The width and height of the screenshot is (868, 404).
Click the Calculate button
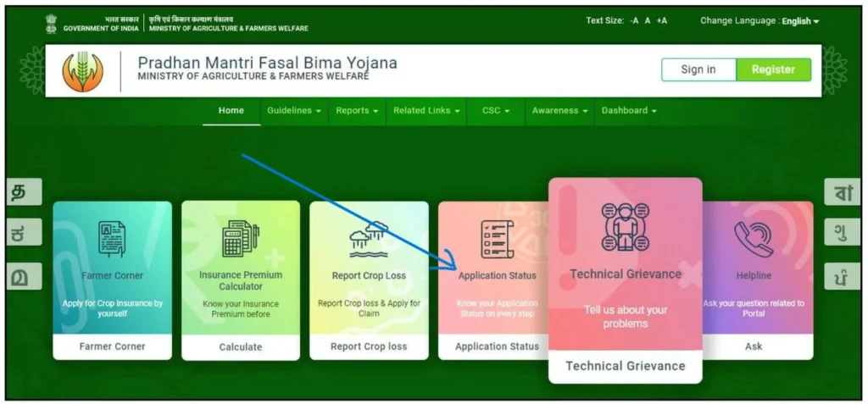coord(241,347)
